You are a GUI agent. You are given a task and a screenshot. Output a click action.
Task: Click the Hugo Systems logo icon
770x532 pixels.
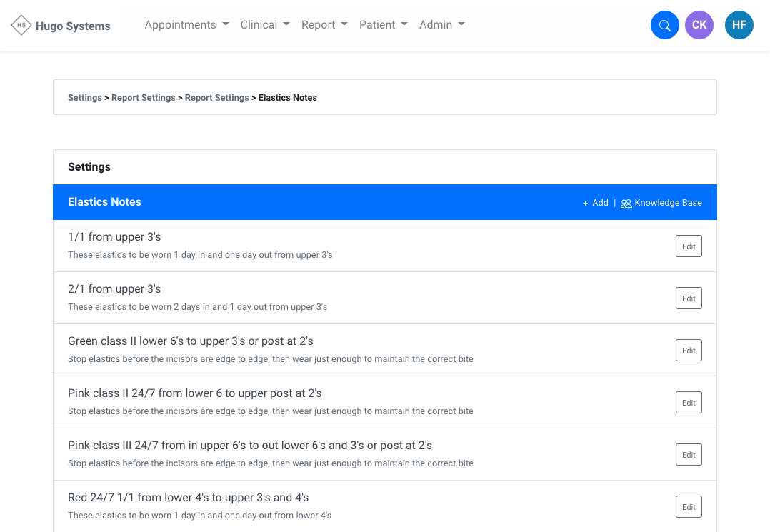[21, 26]
